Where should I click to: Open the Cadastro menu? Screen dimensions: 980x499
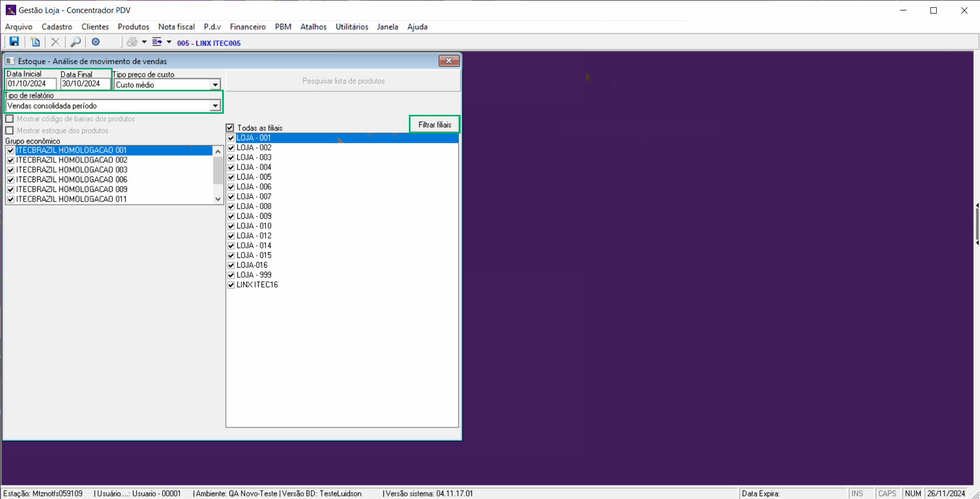click(57, 27)
